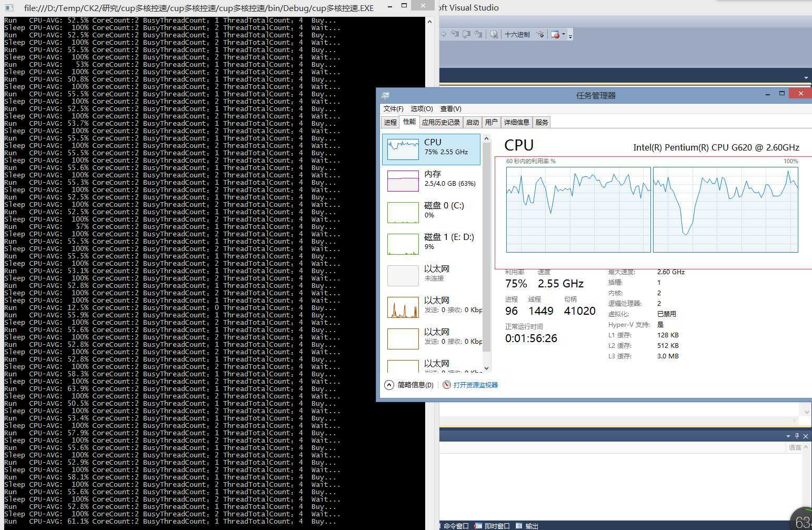The image size is (812, 530).
Task: Open the 文件(F) menu in Task Manager
Action: click(x=393, y=108)
